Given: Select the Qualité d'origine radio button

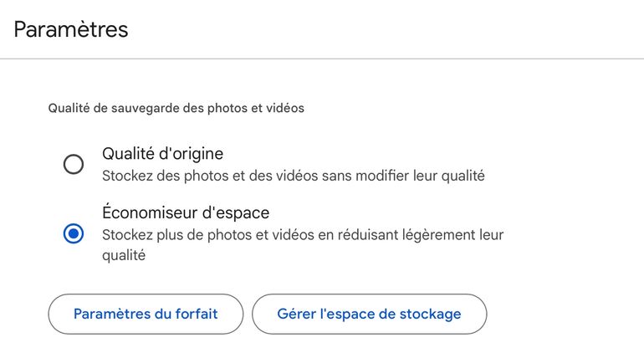Looking at the screenshot, I should (x=74, y=164).
